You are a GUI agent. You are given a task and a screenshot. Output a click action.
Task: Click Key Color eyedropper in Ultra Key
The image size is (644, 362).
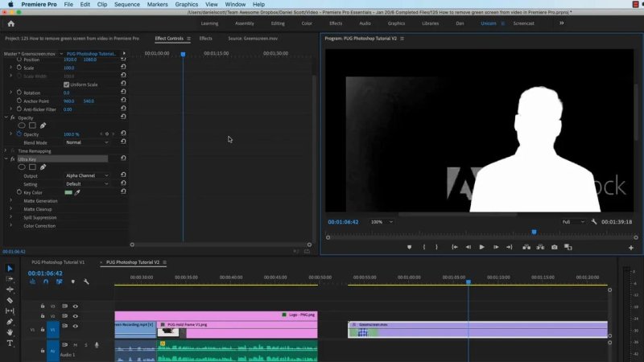[x=77, y=192]
